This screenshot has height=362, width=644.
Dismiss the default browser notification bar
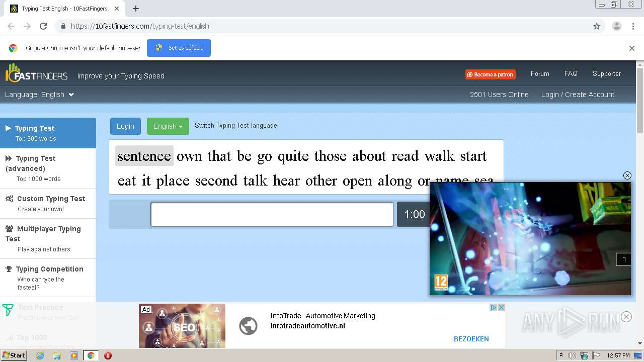(x=632, y=48)
